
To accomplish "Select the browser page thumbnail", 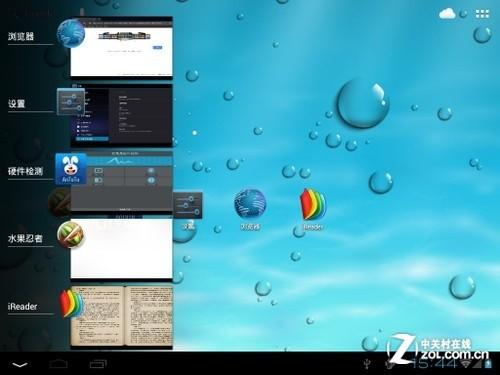I will click(x=121, y=47).
